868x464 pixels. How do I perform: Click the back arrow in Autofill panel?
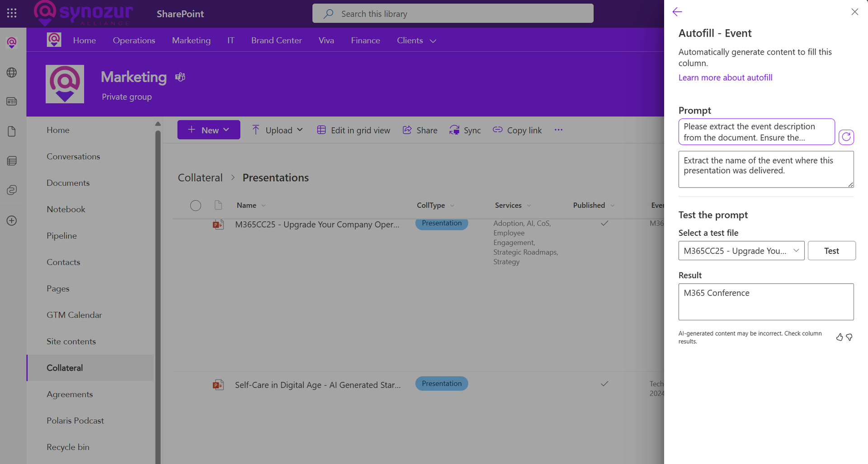tap(677, 12)
